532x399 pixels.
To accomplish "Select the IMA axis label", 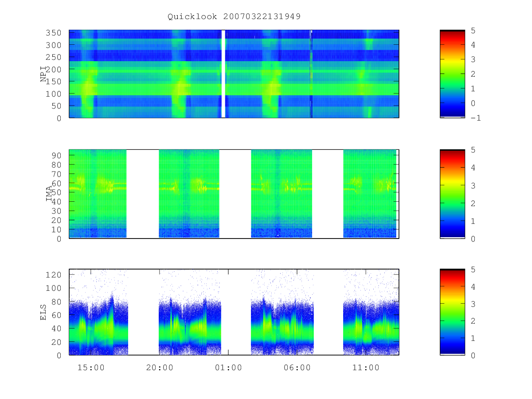I will tap(49, 194).
